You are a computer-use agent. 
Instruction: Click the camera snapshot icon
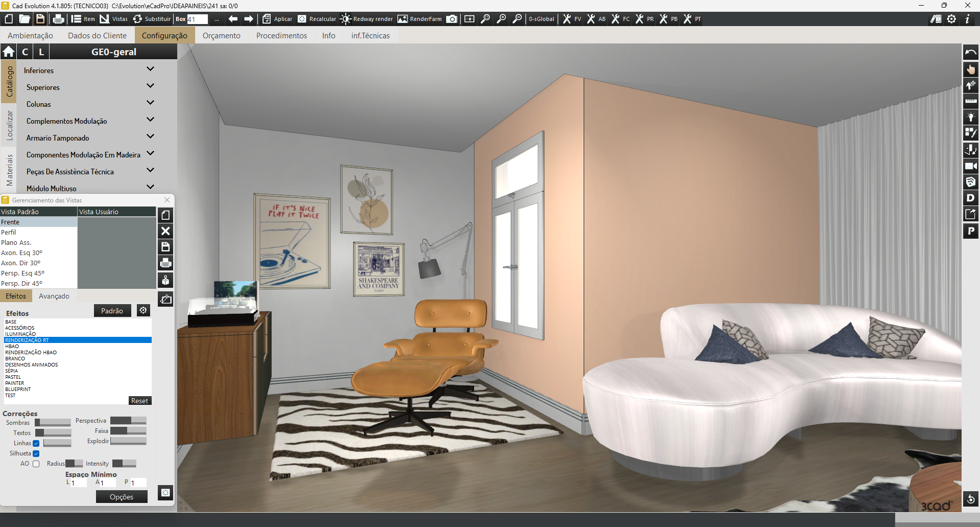(451, 19)
